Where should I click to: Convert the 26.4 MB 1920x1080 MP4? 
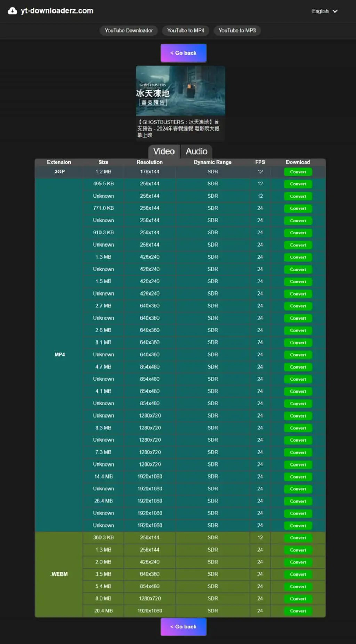(x=298, y=501)
